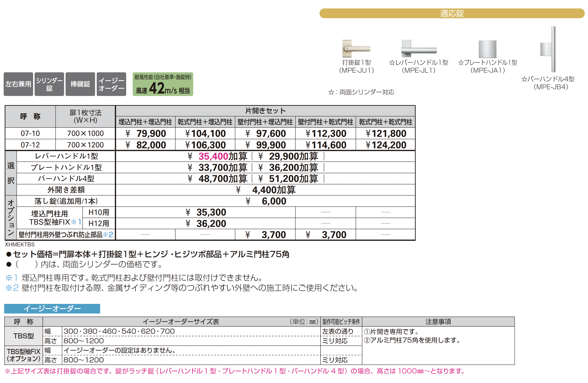588x383 pixels.
Task: Click the pink ¥35,400 price
Action: pyautogui.click(x=213, y=156)
